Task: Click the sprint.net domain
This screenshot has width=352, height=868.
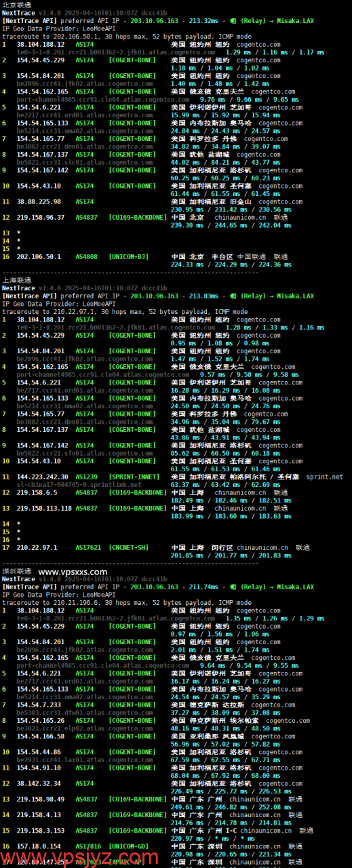Action: pos(325,477)
